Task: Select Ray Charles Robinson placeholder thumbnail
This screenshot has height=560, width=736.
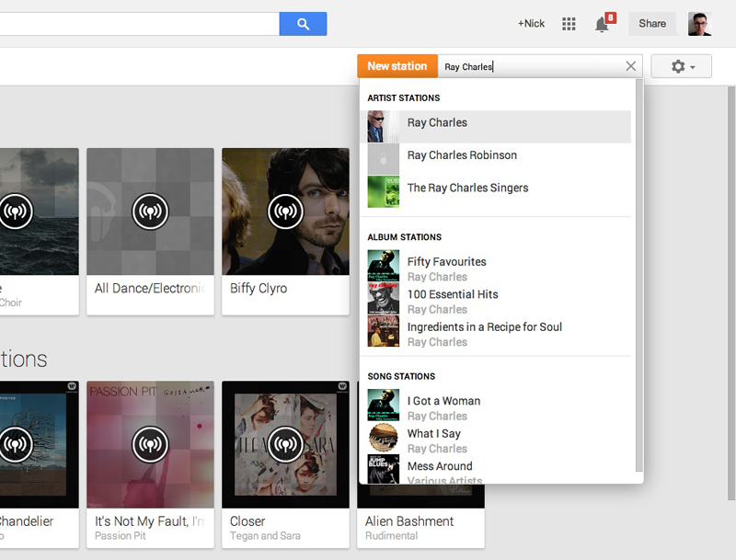Action: point(383,159)
